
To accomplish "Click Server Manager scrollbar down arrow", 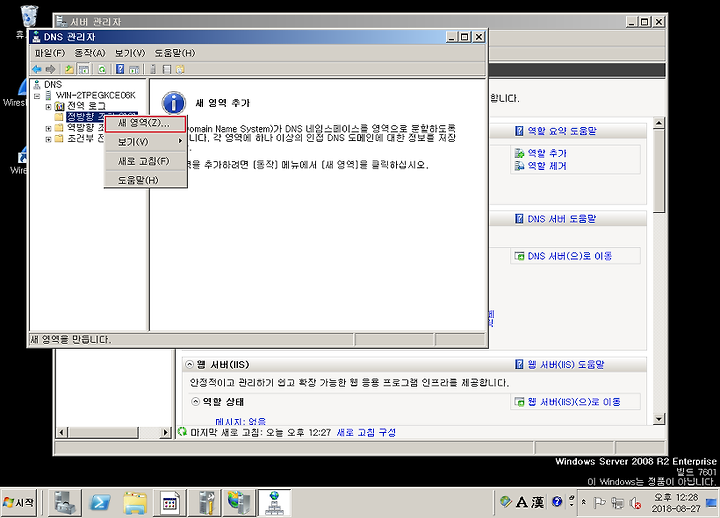I will tap(659, 419).
